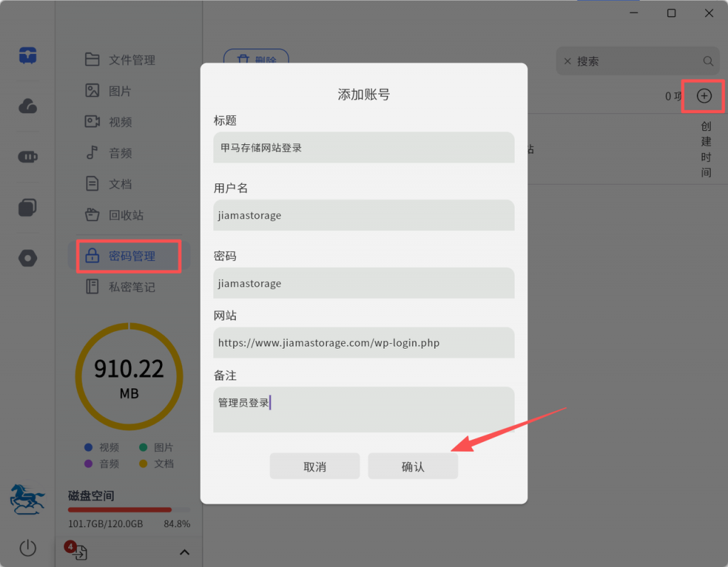The width and height of the screenshot is (728, 567).
Task: Click the stacked copies icon in rail
Action: click(x=28, y=207)
